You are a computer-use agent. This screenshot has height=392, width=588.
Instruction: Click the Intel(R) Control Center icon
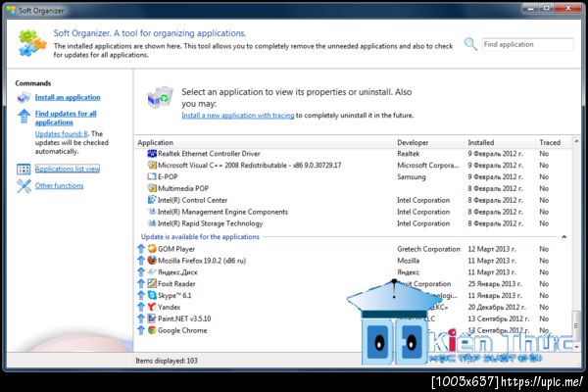click(x=152, y=200)
